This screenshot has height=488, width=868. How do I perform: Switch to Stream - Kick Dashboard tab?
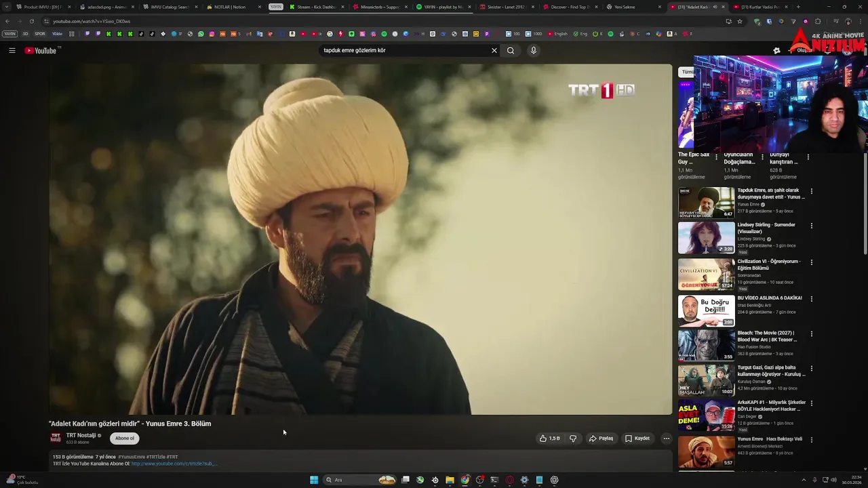(315, 7)
